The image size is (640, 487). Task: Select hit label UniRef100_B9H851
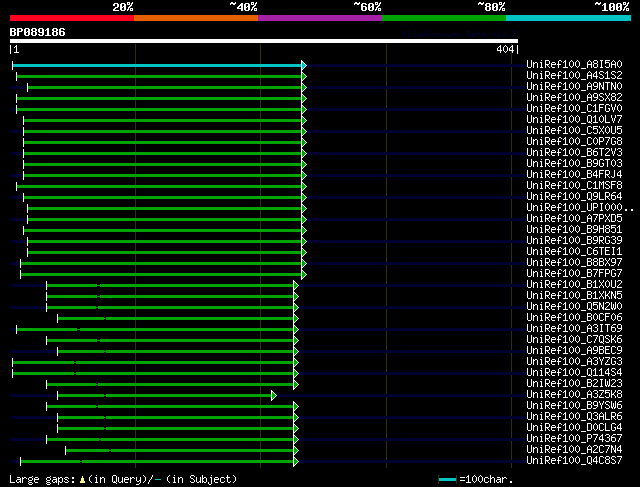point(574,229)
